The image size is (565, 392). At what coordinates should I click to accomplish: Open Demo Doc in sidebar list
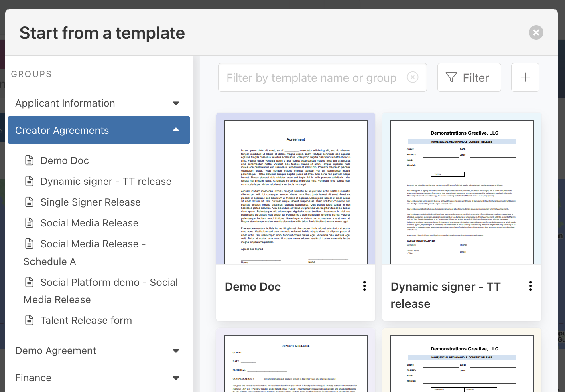(65, 160)
